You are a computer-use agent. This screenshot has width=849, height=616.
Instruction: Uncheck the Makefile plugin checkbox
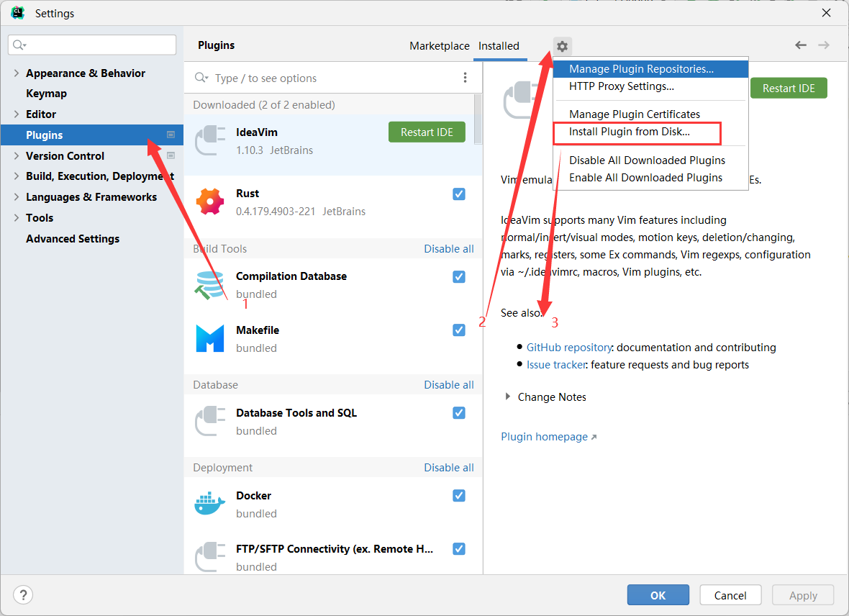pyautogui.click(x=459, y=330)
